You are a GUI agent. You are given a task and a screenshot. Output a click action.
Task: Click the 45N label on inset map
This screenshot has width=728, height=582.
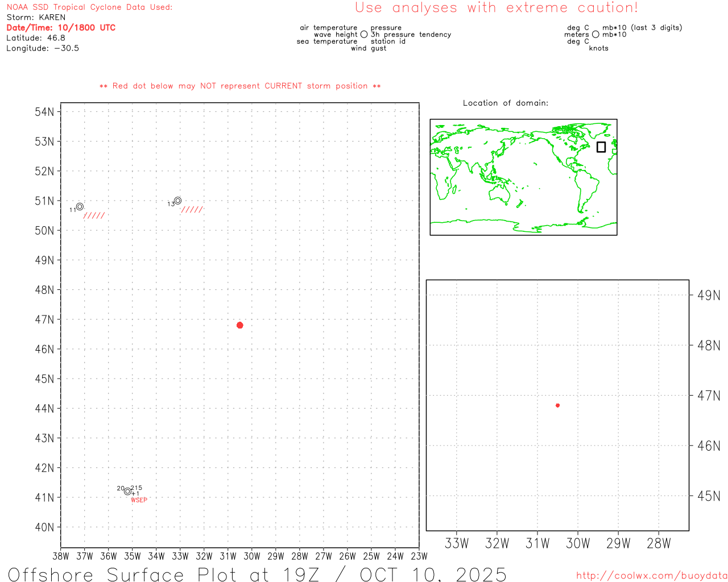(709, 496)
